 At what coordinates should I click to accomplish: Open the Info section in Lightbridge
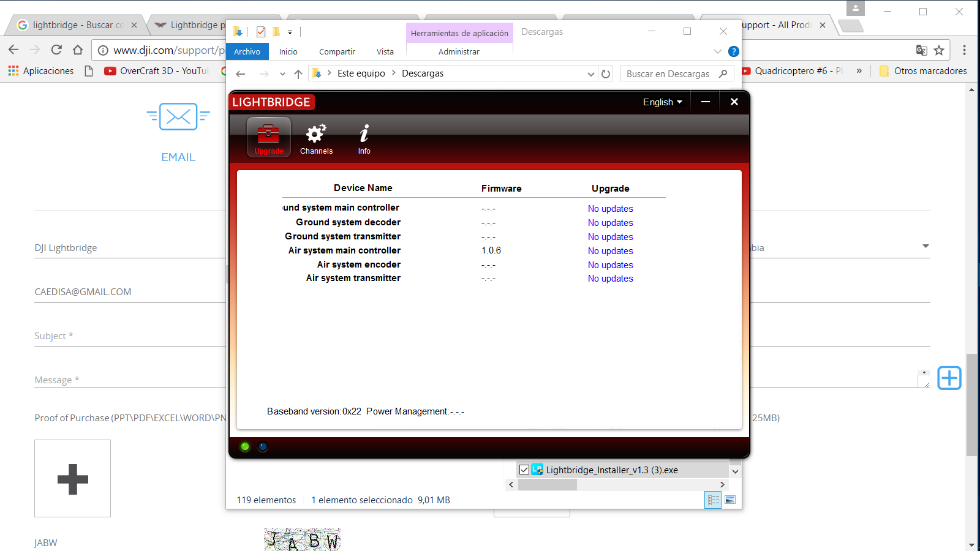[364, 139]
